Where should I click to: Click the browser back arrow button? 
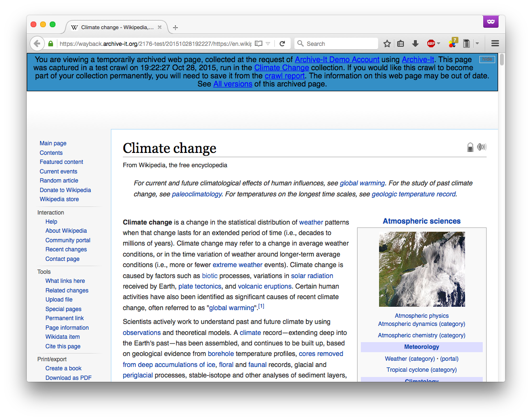point(37,43)
